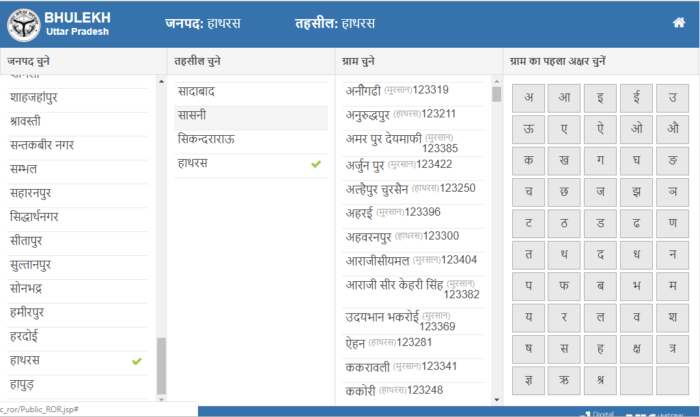Viewport: 700px width, 417px height.
Task: Select tehsil सादाबाद
Action: tap(251, 92)
